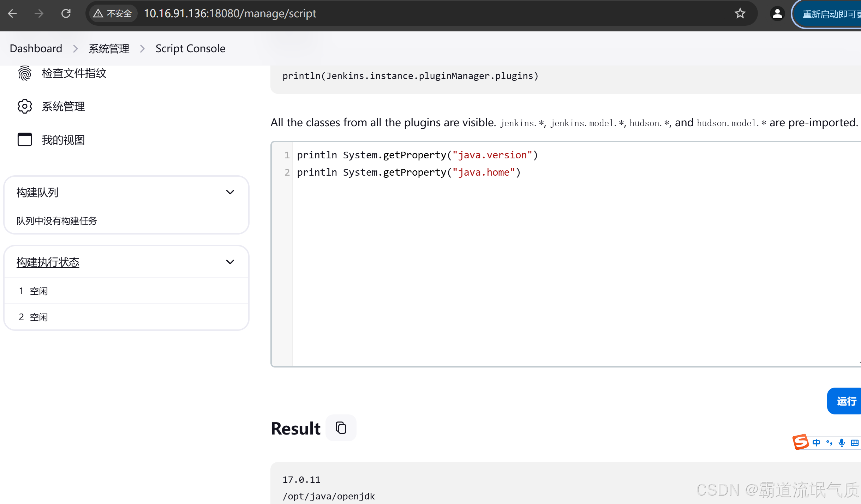The image size is (861, 504).
Task: Click the Sogou input method S icon
Action: click(800, 442)
